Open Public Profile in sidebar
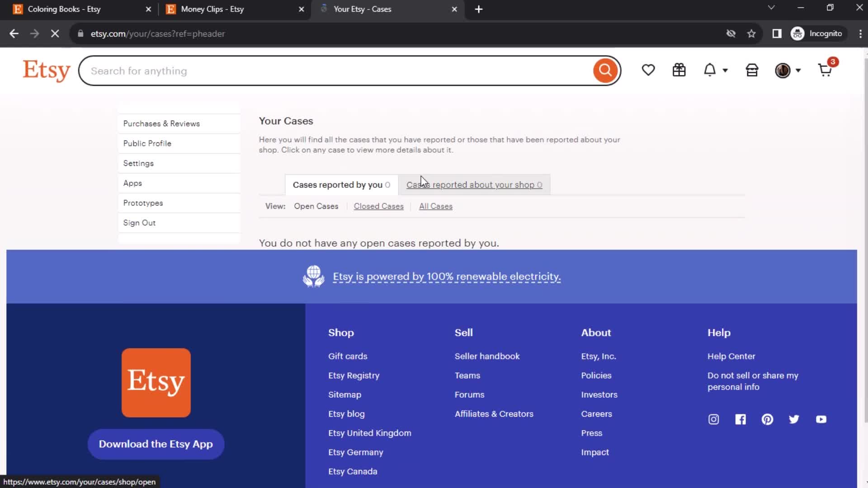This screenshot has width=868, height=488. [x=179, y=143]
